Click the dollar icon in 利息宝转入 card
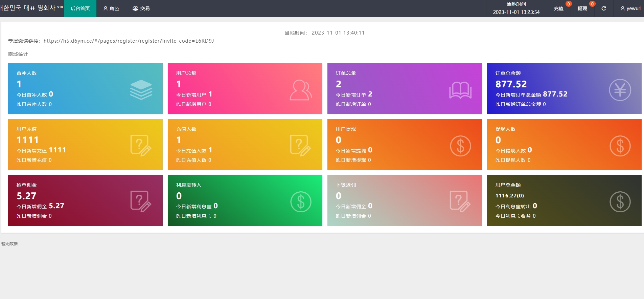 click(300, 202)
